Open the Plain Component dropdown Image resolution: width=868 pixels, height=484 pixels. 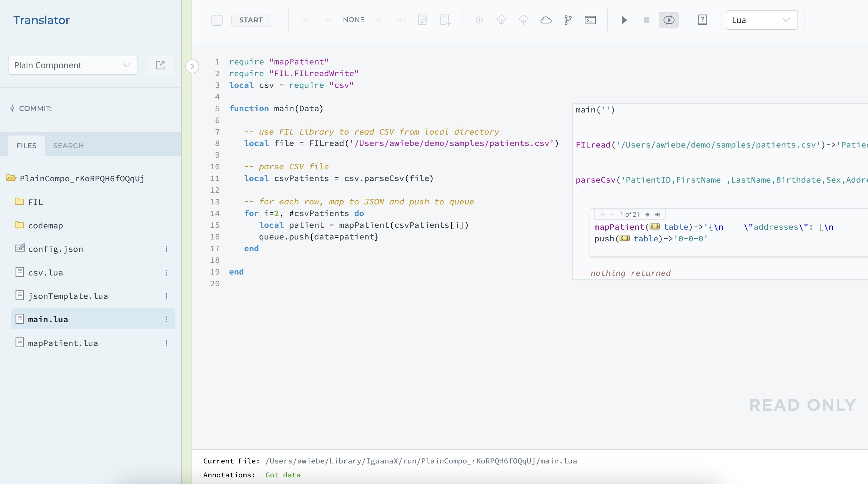[x=73, y=65]
